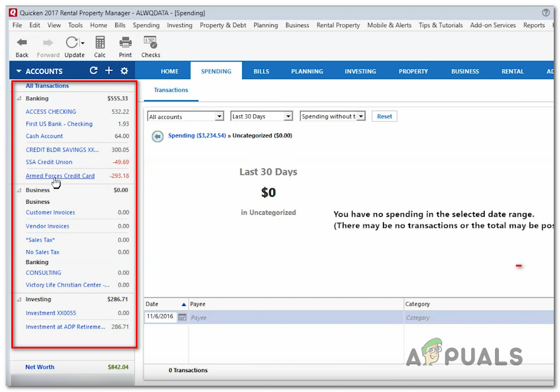
Task: Open First US Bank - Checking account
Action: (x=59, y=124)
